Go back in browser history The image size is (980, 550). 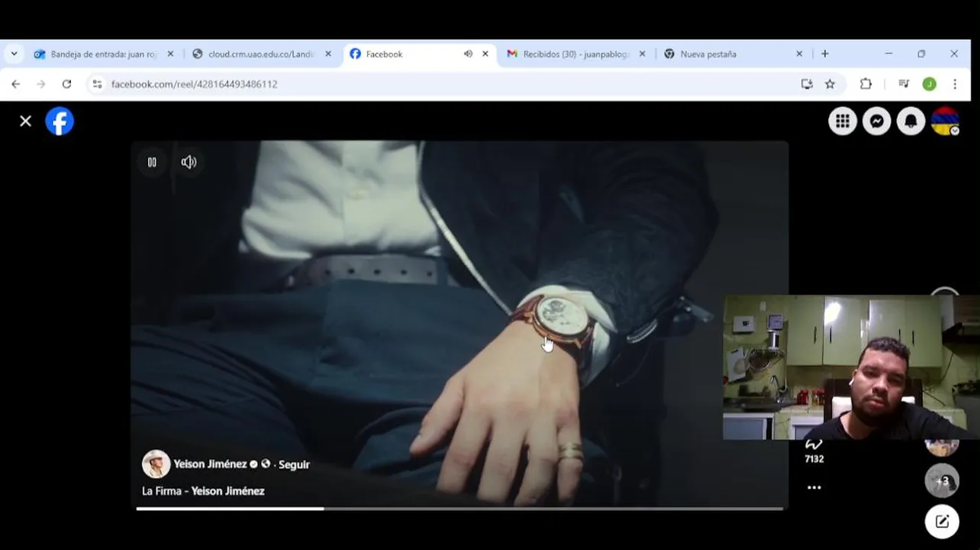pyautogui.click(x=16, y=84)
